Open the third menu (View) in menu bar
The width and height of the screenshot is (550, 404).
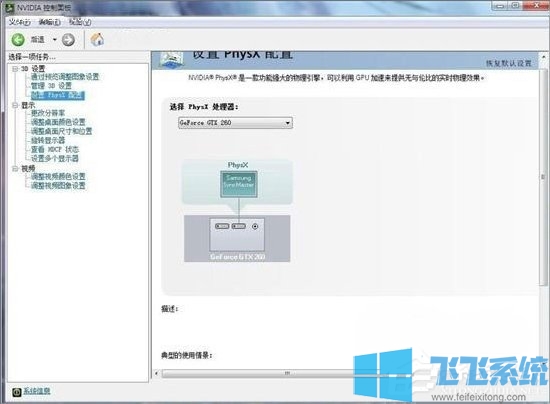[x=80, y=22]
